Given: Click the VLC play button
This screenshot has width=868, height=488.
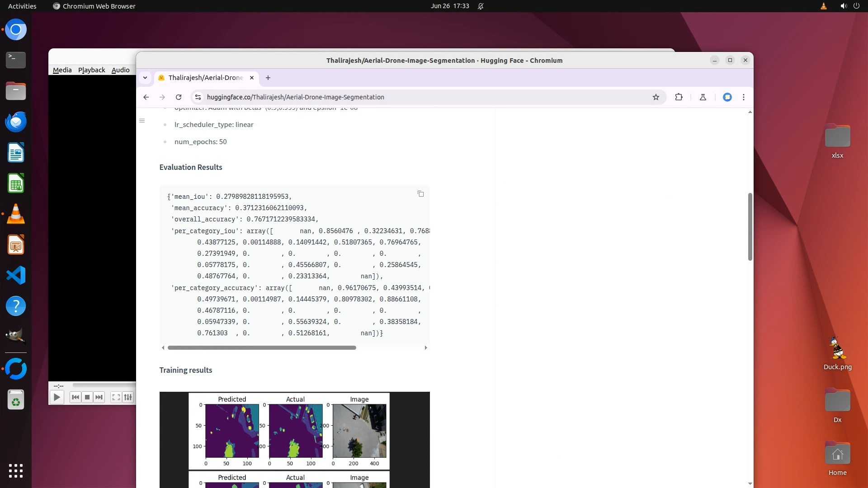Looking at the screenshot, I should tap(57, 397).
